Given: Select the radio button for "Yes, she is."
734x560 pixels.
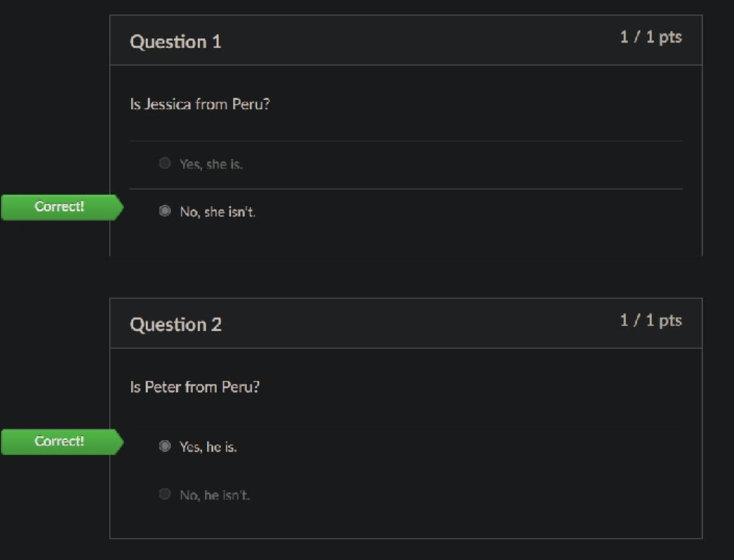Looking at the screenshot, I should [x=164, y=163].
